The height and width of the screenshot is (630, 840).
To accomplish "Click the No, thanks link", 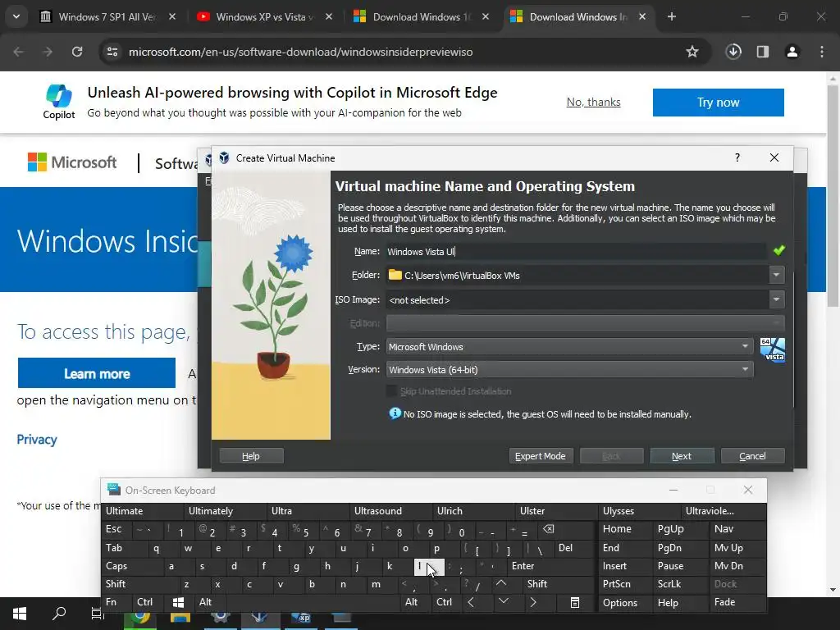I will pos(594,102).
